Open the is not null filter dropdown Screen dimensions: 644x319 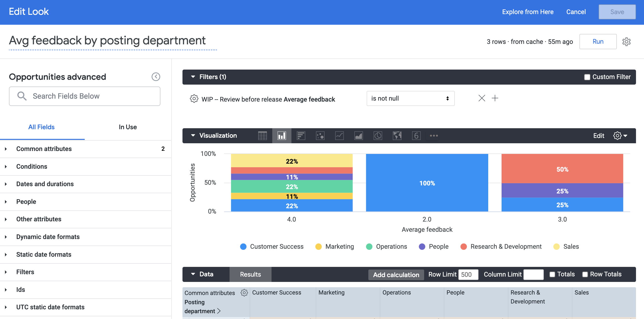click(x=410, y=98)
